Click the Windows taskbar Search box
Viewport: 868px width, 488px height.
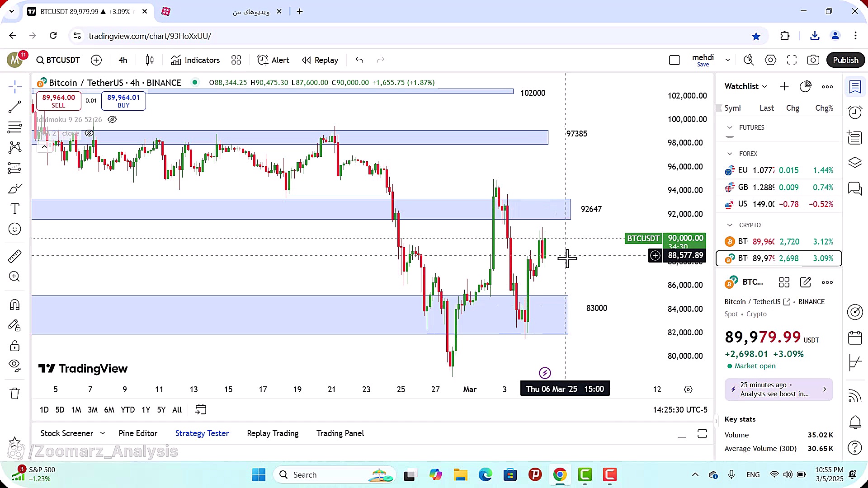[x=335, y=474]
